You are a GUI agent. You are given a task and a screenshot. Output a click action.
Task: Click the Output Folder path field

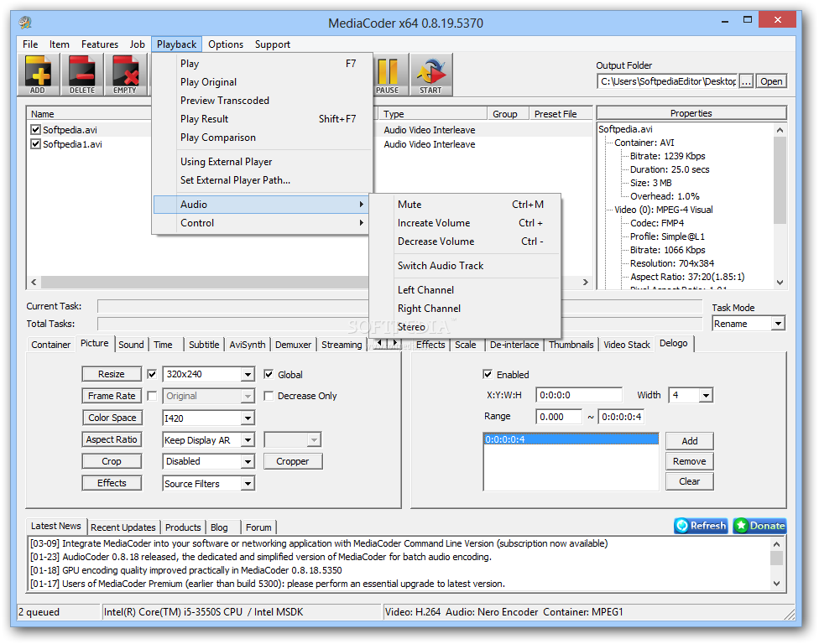click(x=667, y=81)
